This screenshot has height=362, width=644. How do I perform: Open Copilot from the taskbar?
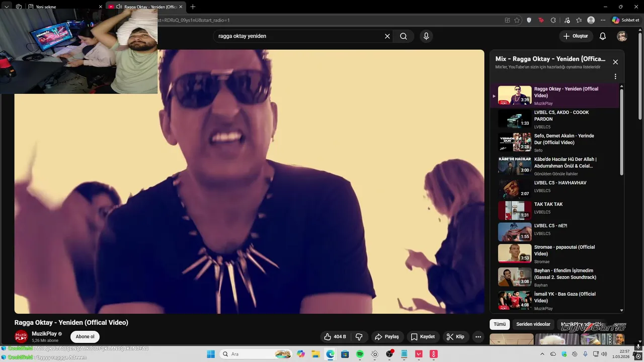point(301,354)
